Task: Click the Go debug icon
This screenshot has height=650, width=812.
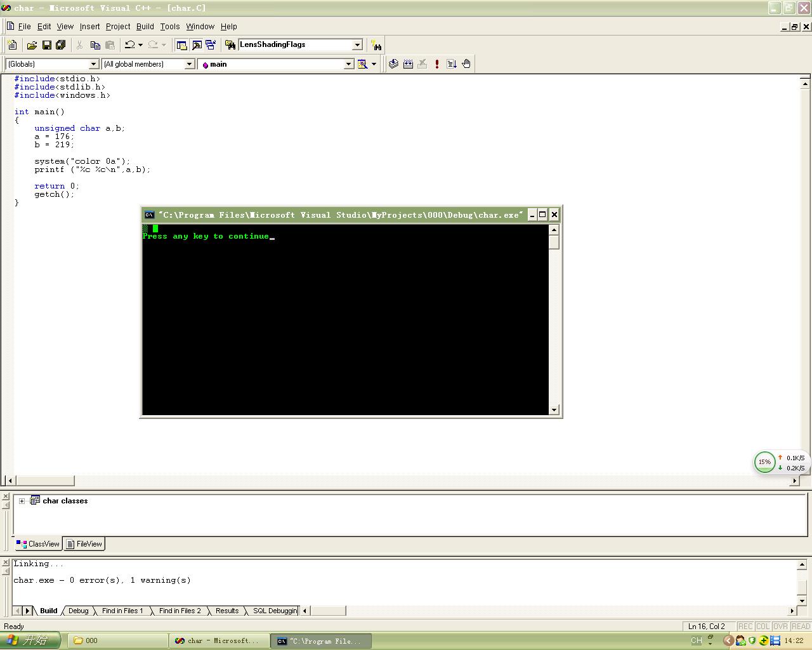Action: (x=452, y=64)
